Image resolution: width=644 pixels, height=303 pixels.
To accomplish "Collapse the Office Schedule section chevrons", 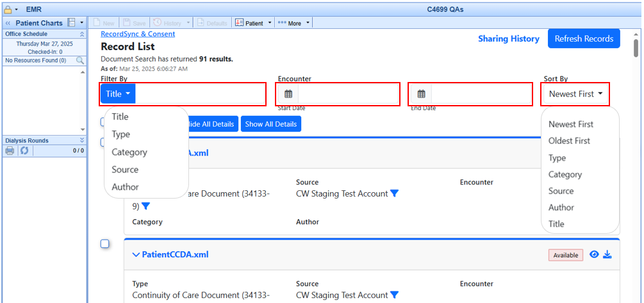I will [x=82, y=34].
